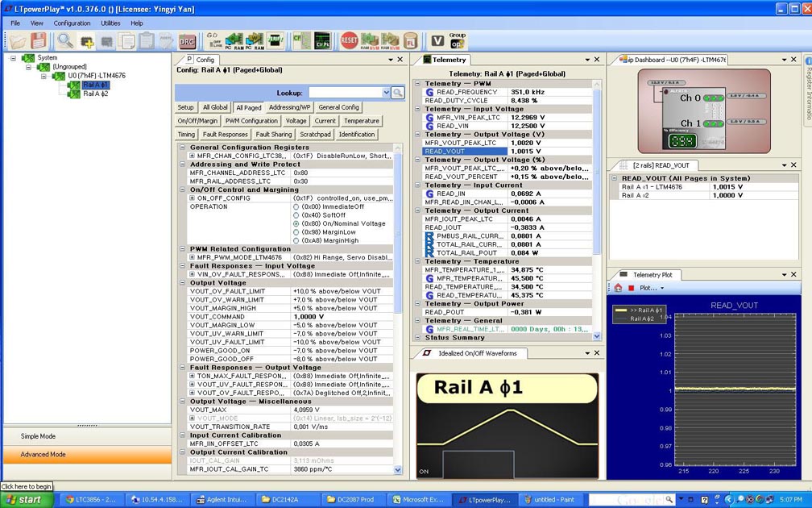
Task: Open the File menu
Action: pyautogui.click(x=15, y=23)
